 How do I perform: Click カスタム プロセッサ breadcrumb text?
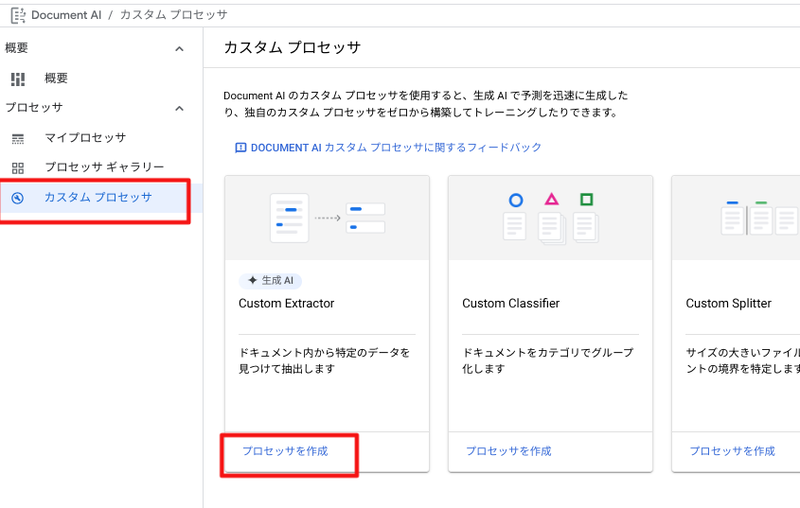173,15
